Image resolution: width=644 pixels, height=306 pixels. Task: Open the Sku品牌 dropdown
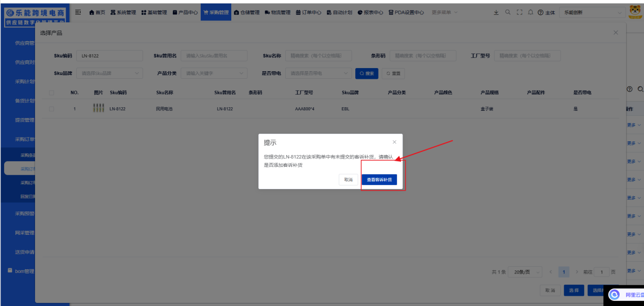(109, 73)
